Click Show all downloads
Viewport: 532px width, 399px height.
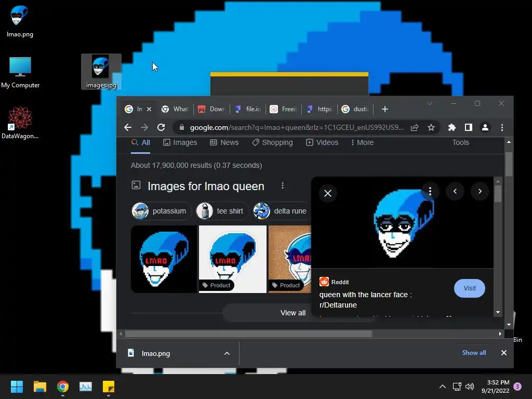tap(474, 353)
